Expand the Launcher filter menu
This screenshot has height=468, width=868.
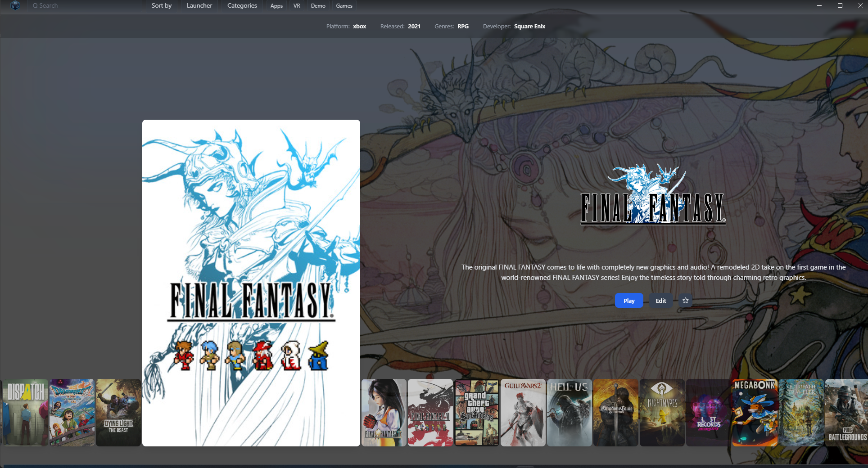tap(199, 6)
